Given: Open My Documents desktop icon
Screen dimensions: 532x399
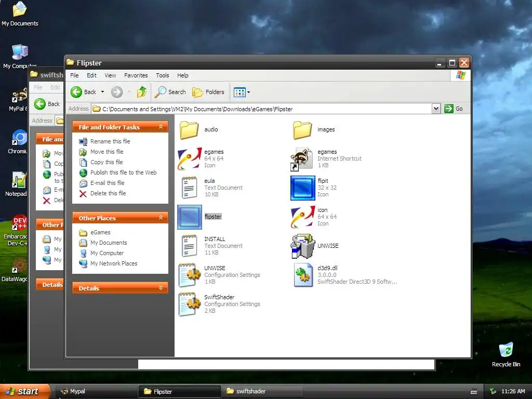Looking at the screenshot, I should [x=20, y=14].
